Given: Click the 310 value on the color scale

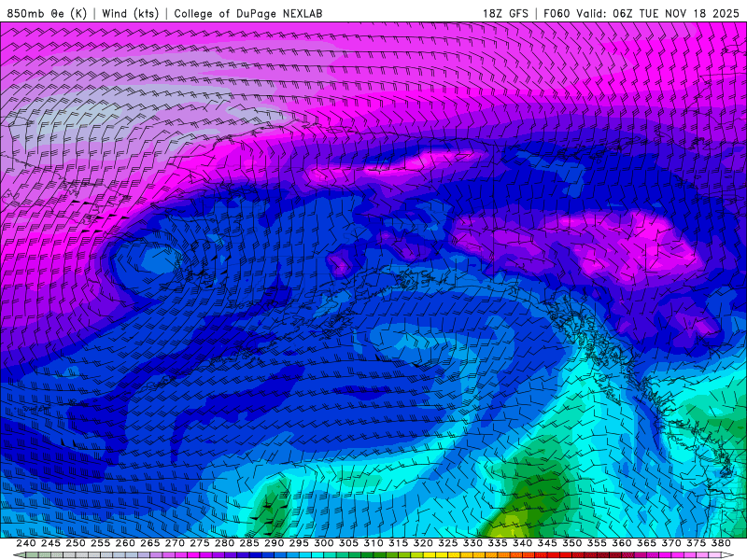Looking at the screenshot, I should 373,543.
